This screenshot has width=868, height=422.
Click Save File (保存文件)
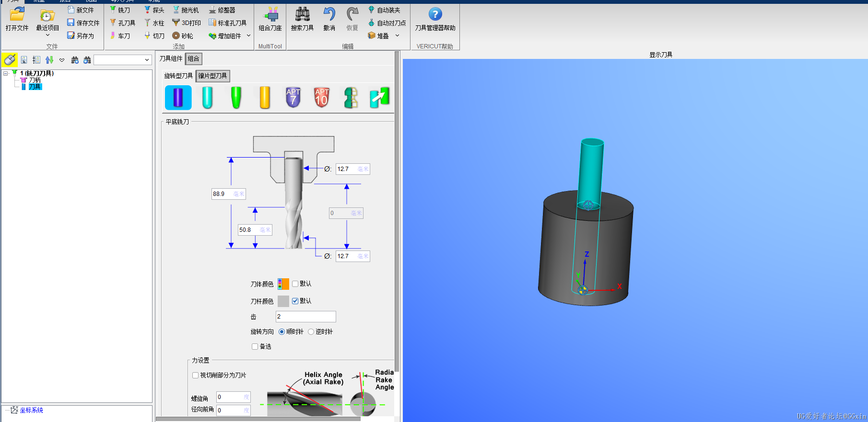83,23
